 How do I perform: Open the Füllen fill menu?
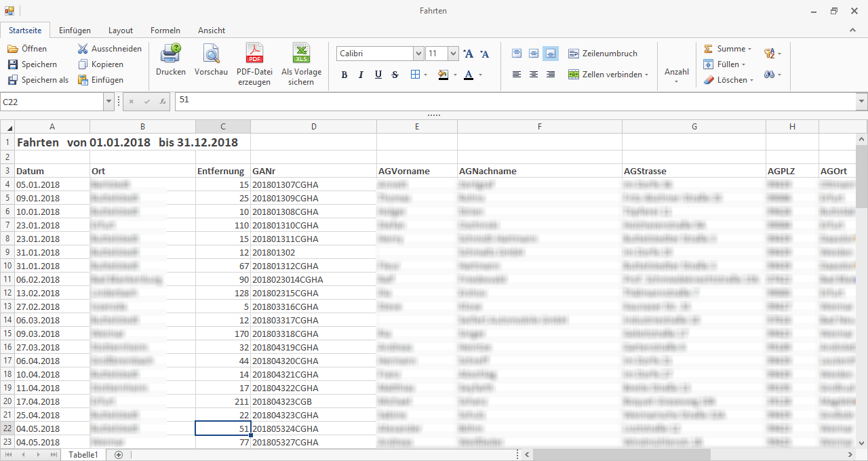724,64
